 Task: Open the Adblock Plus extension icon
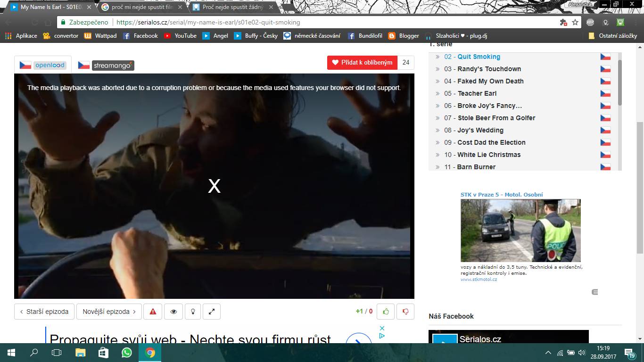point(590,22)
